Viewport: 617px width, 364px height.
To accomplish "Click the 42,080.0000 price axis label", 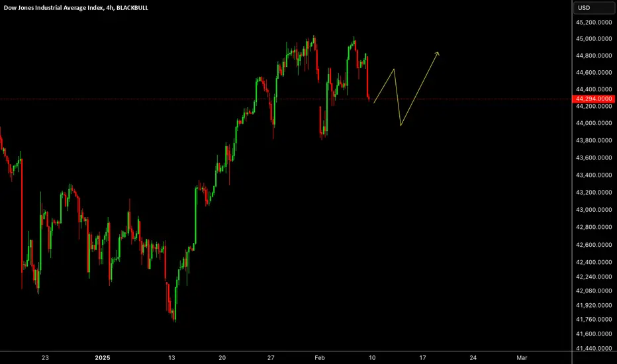I will point(594,291).
